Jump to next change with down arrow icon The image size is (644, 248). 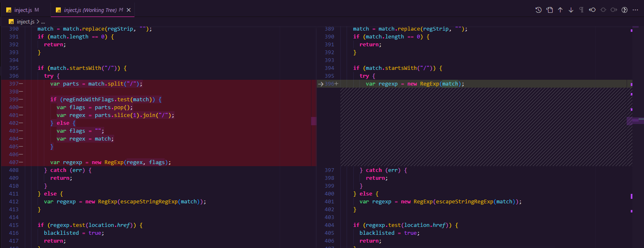(571, 10)
